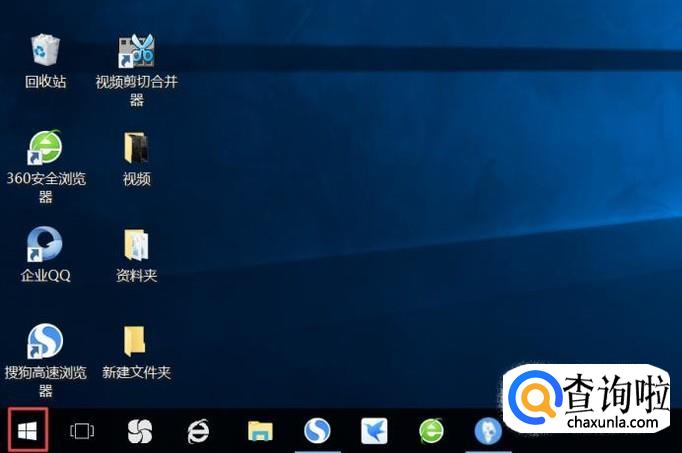Viewport: 682px width, 453px height.
Task: Open Task View on the taskbar
Action: tap(82, 431)
